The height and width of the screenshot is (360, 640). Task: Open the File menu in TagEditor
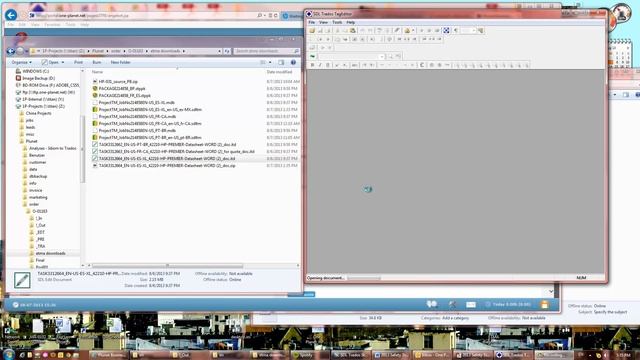(x=311, y=22)
